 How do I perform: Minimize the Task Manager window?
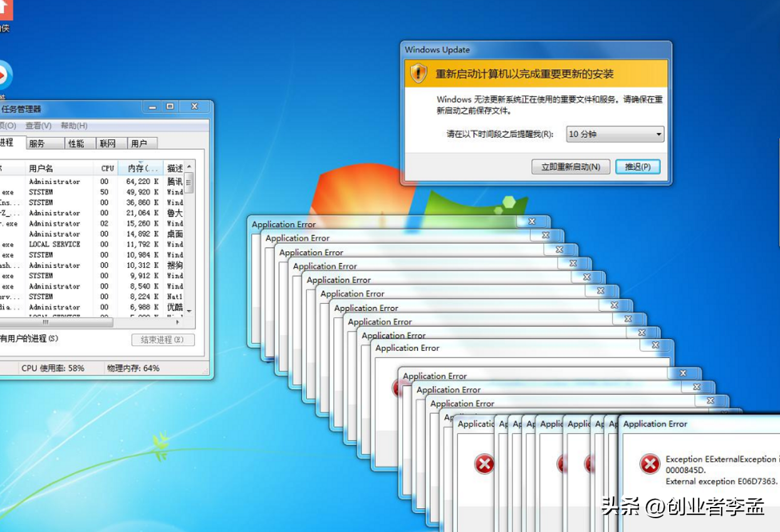(x=152, y=107)
